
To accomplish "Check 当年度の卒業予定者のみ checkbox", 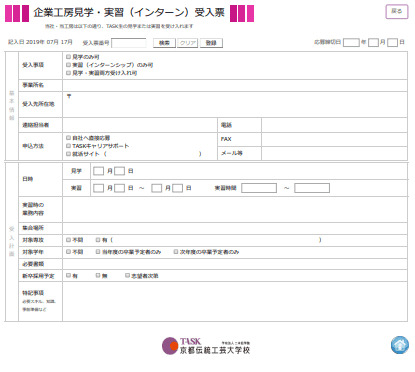I will [98, 252].
